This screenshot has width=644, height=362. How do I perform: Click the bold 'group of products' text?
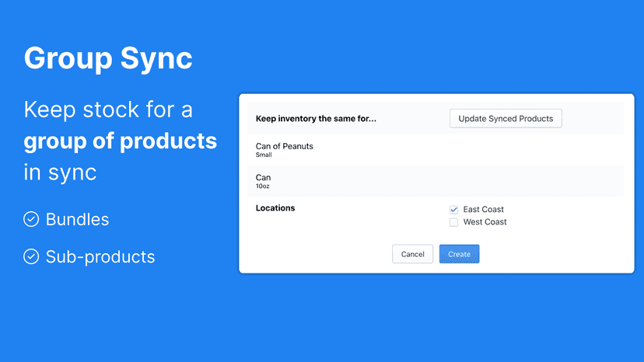tap(121, 141)
